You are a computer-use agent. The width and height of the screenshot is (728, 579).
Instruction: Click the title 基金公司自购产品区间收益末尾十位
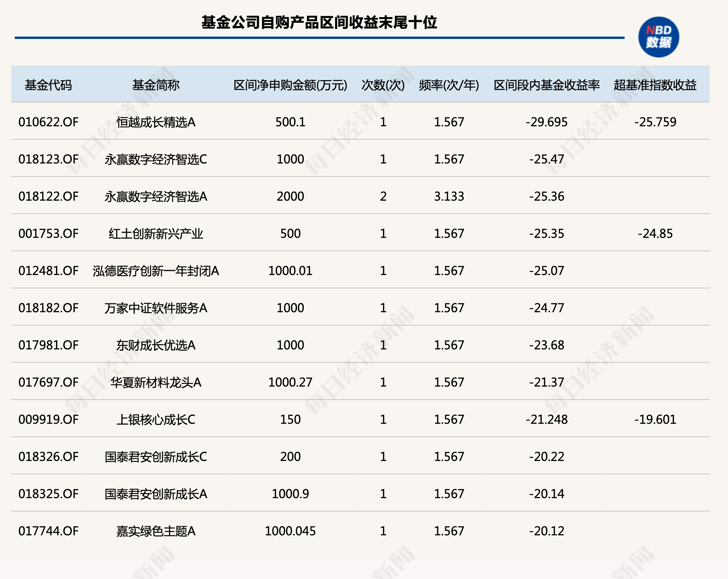pyautogui.click(x=319, y=23)
